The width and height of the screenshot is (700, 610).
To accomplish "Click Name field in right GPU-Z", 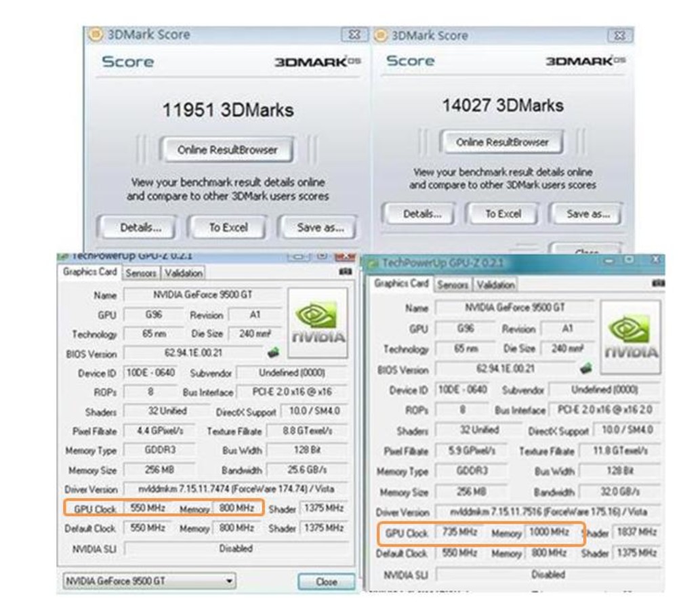I will click(x=514, y=308).
